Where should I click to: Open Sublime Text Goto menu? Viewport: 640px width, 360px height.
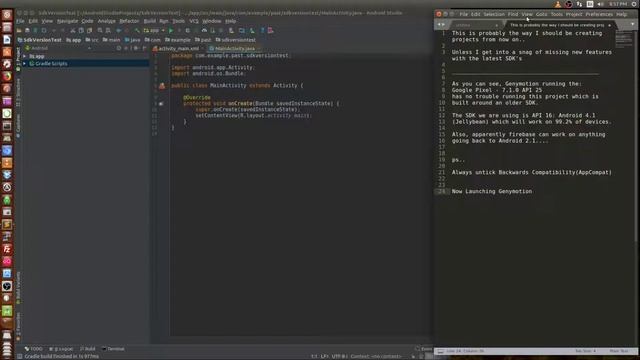(541, 14)
